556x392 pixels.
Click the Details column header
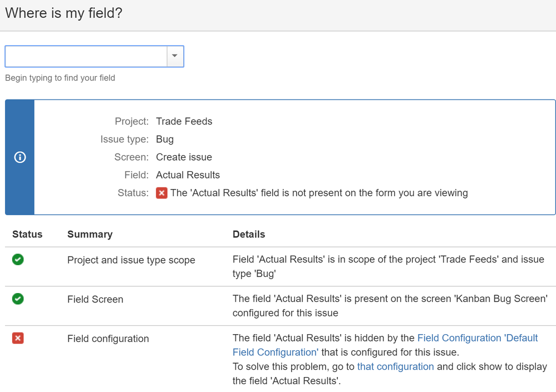coord(249,234)
